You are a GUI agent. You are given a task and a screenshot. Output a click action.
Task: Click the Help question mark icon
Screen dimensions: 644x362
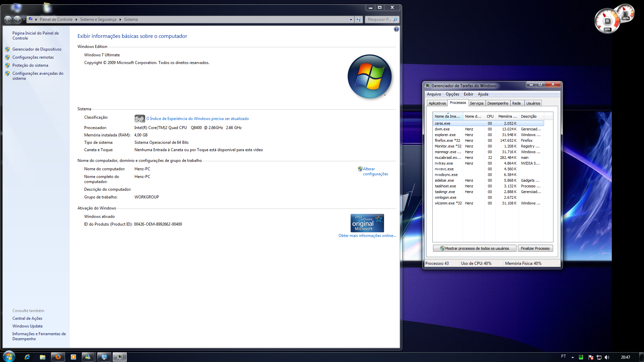(x=396, y=29)
